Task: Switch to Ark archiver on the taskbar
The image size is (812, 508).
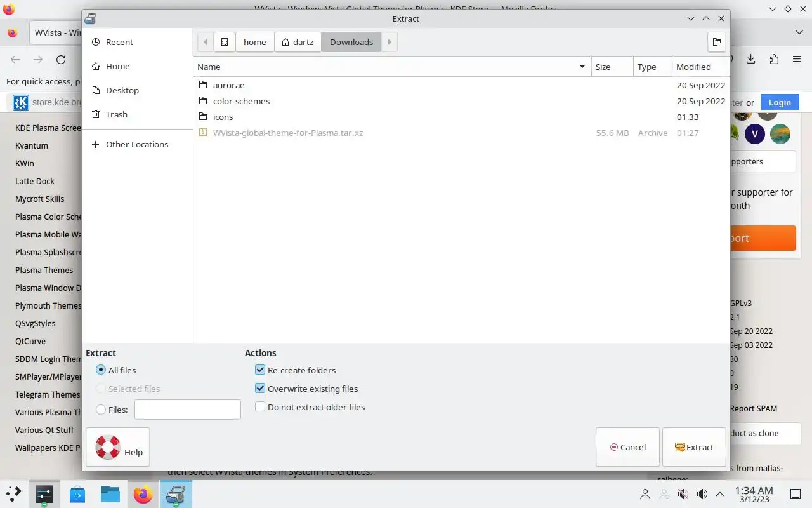Action: [176, 493]
